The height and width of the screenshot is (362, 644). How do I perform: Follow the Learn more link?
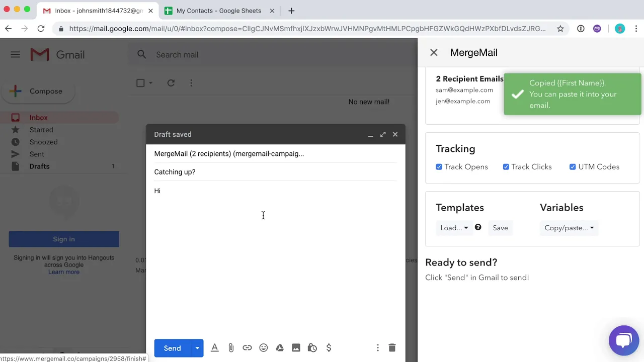point(64,272)
